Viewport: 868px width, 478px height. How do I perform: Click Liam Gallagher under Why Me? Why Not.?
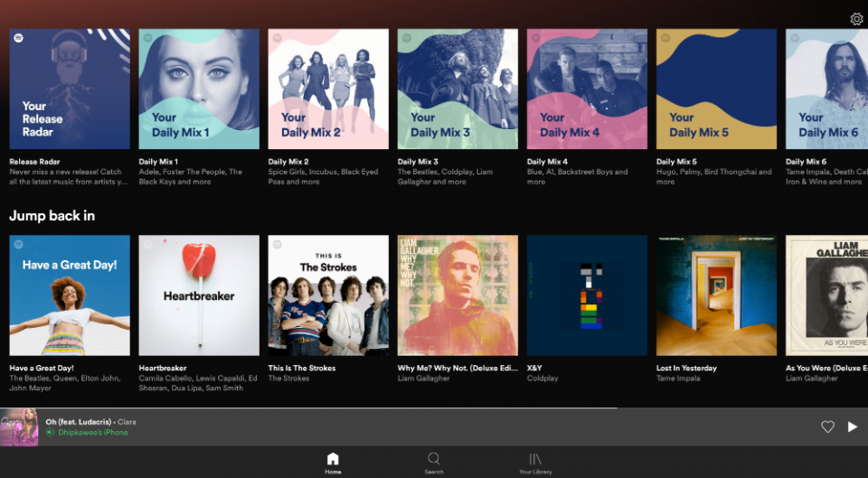[x=423, y=379]
